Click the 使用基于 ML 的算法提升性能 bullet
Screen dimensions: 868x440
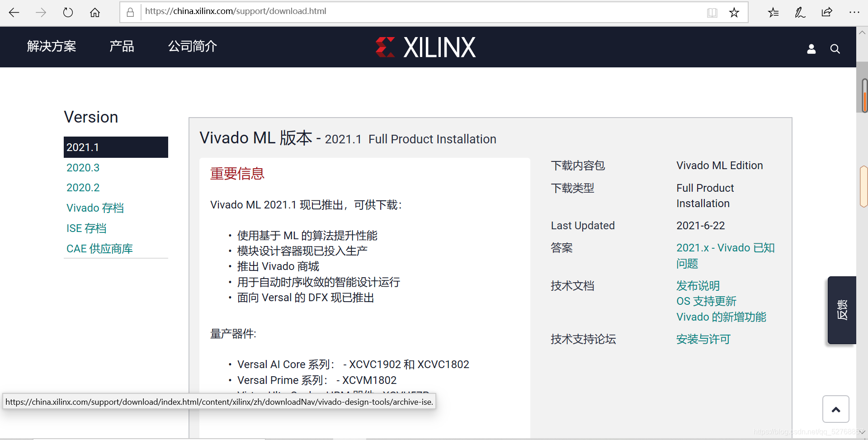[307, 236]
